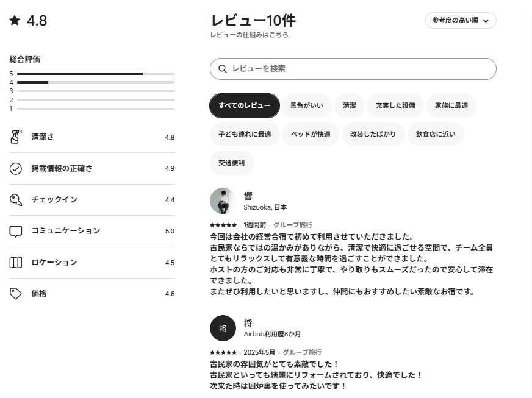Screen dimensions: 532x398
Task: Click the cleanliness spray bottle icon
Action: pos(16,137)
